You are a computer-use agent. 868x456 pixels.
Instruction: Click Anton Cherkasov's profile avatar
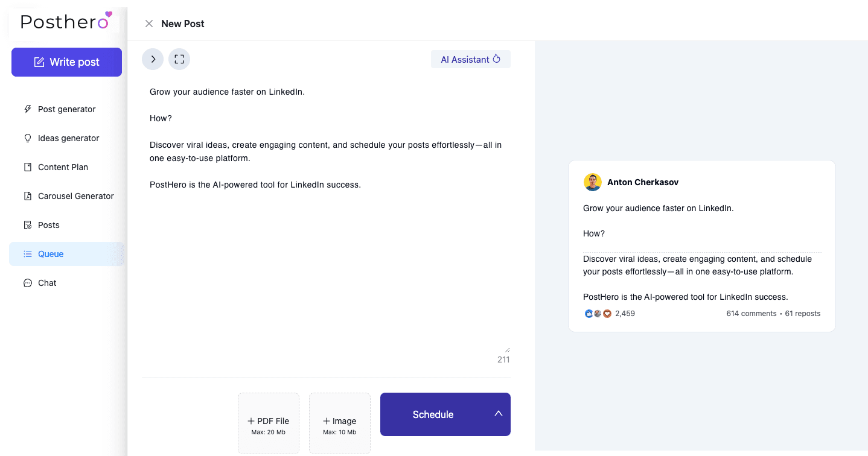click(x=592, y=182)
